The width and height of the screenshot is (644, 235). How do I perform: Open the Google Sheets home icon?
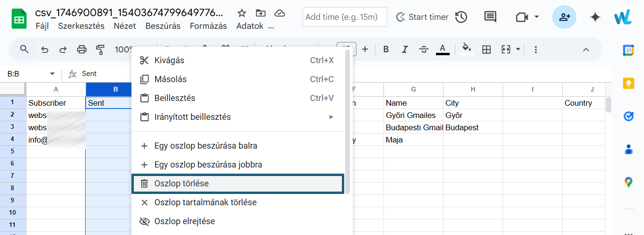(x=19, y=19)
